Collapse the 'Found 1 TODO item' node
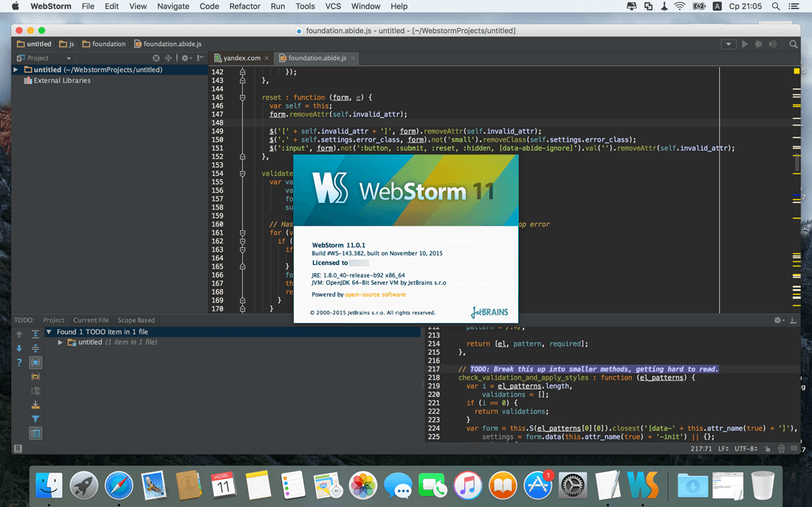The image size is (812, 507). click(49, 332)
